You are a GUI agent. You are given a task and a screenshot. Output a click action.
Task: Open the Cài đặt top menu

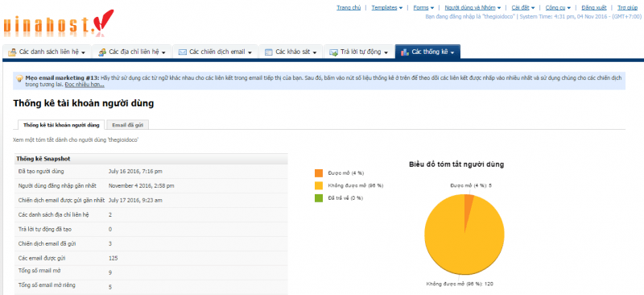tap(522, 7)
